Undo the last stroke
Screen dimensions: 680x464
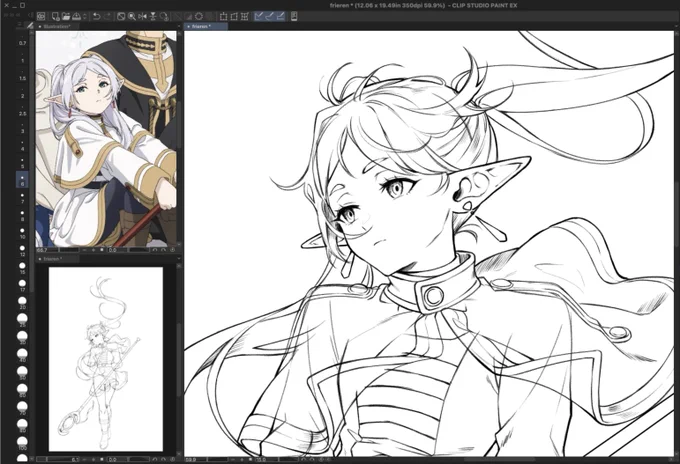[96, 16]
